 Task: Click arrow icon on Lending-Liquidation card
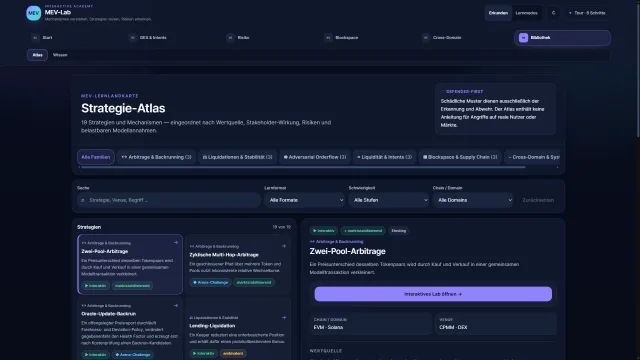(284, 317)
